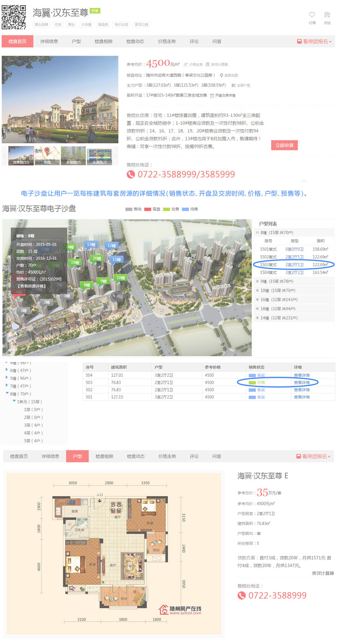The height and width of the screenshot is (644, 337).
Task: Open the top 户型 tab
Action: tap(76, 41)
